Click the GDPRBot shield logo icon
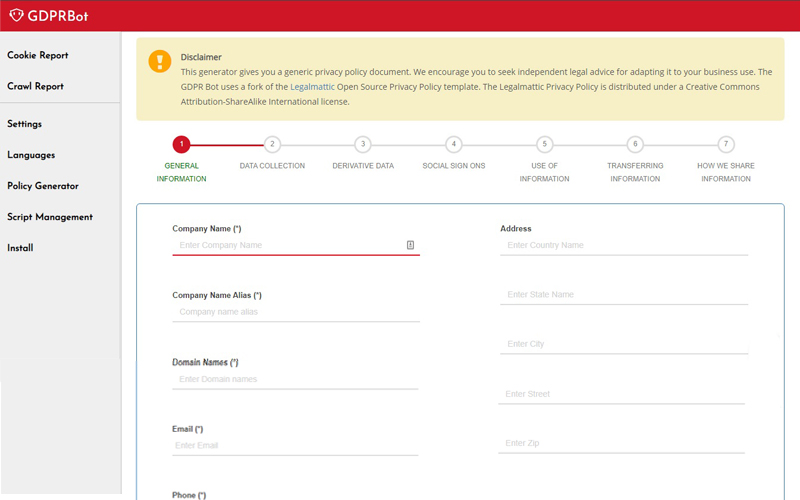800x500 pixels. tap(15, 15)
